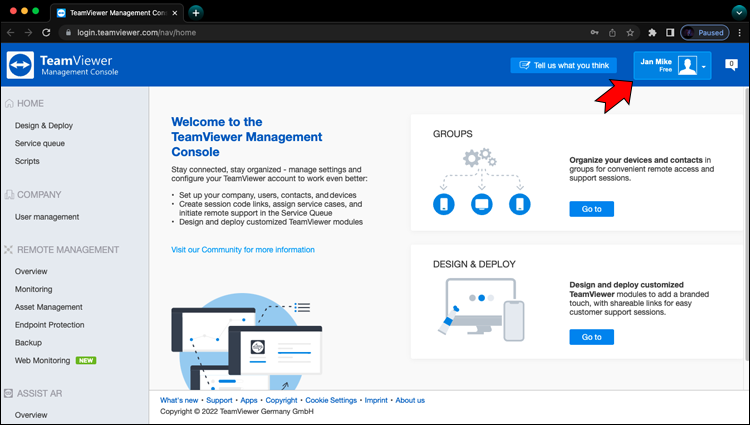Open User management in sidebar
This screenshot has height=425, width=750.
[x=47, y=217]
